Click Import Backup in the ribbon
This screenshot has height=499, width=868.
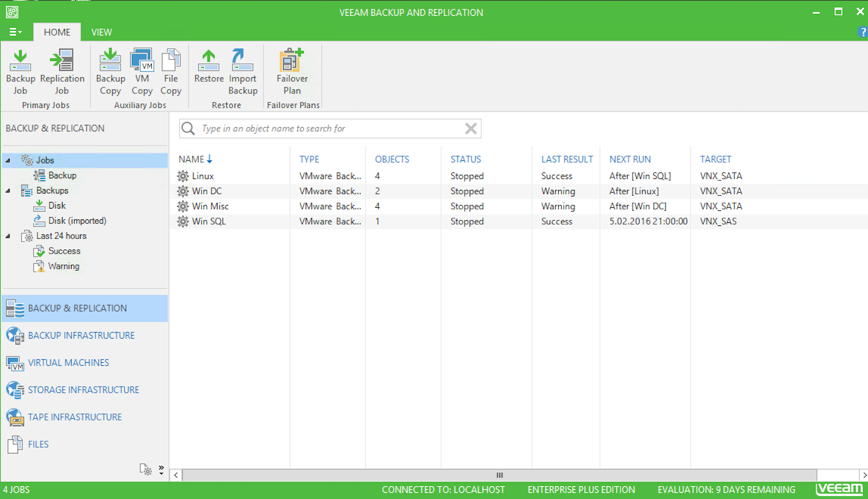[x=243, y=72]
